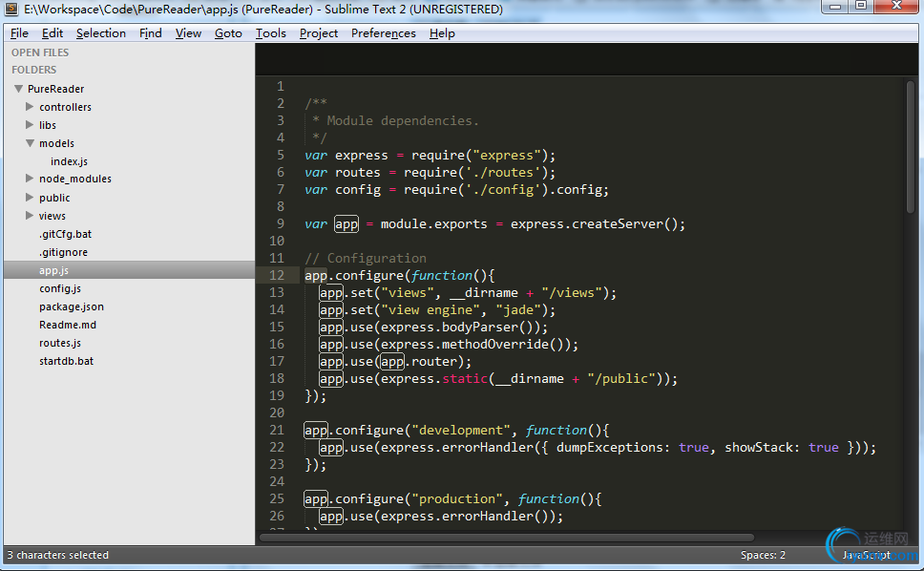The image size is (924, 571).
Task: Collapse the PureReader folder arrow
Action: point(18,89)
